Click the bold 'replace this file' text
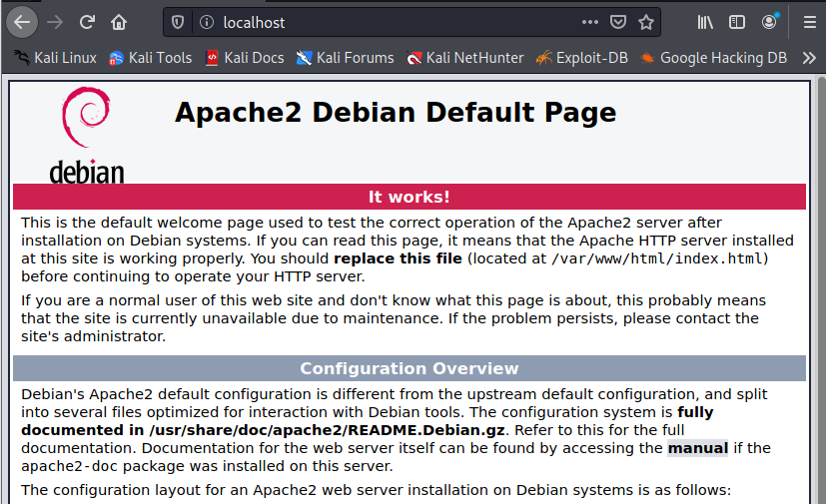Viewport: 826px width, 504px height. (398, 258)
